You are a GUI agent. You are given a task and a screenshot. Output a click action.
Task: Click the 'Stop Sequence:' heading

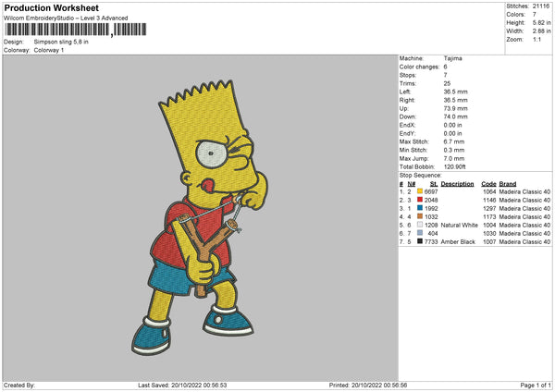[x=421, y=176]
